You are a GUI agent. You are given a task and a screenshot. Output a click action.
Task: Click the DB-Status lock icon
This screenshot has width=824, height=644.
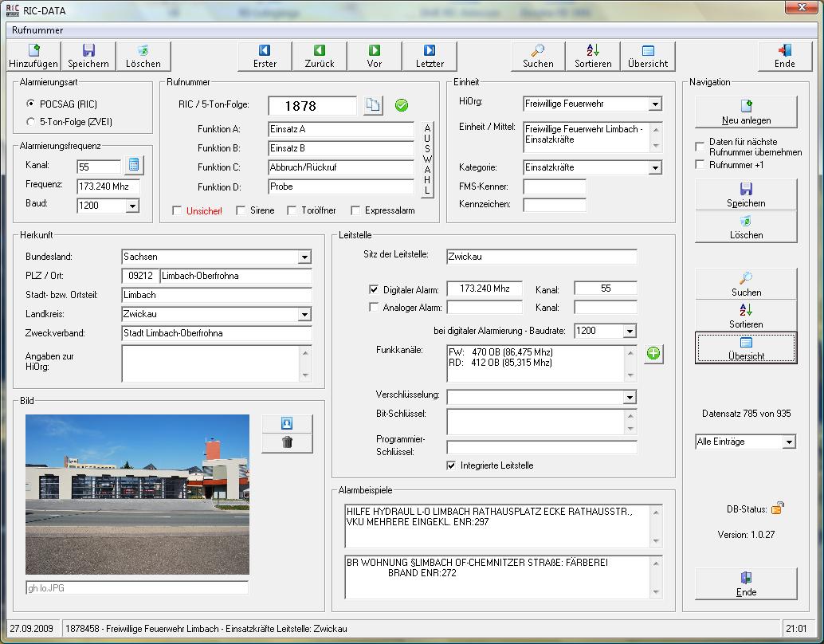(778, 509)
